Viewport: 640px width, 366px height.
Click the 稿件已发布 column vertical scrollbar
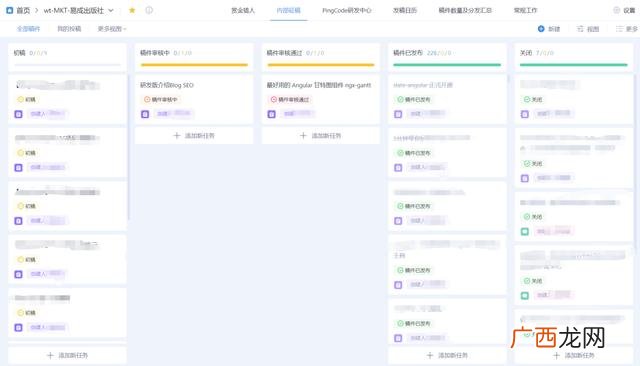(509, 79)
